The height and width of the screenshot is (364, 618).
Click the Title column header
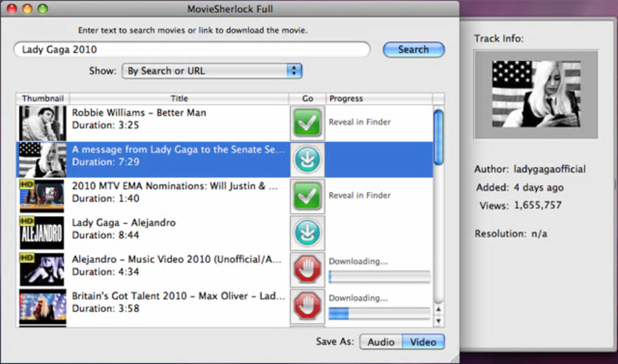coord(179,99)
